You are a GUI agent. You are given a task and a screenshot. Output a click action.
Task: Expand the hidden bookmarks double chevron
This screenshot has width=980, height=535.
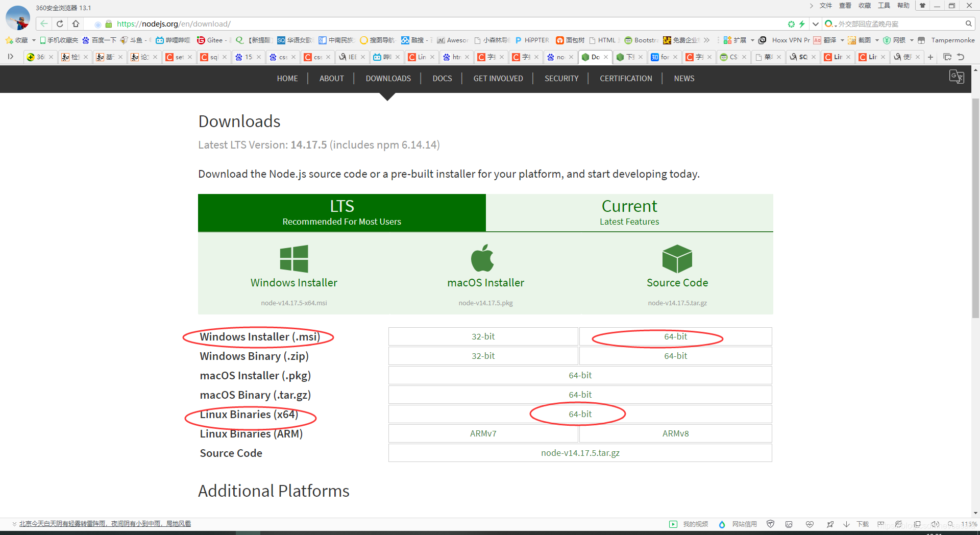click(x=707, y=40)
